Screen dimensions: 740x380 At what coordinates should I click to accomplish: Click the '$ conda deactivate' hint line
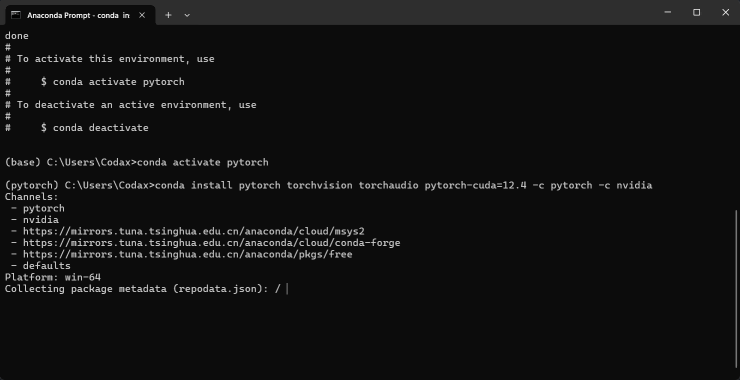click(x=94, y=128)
